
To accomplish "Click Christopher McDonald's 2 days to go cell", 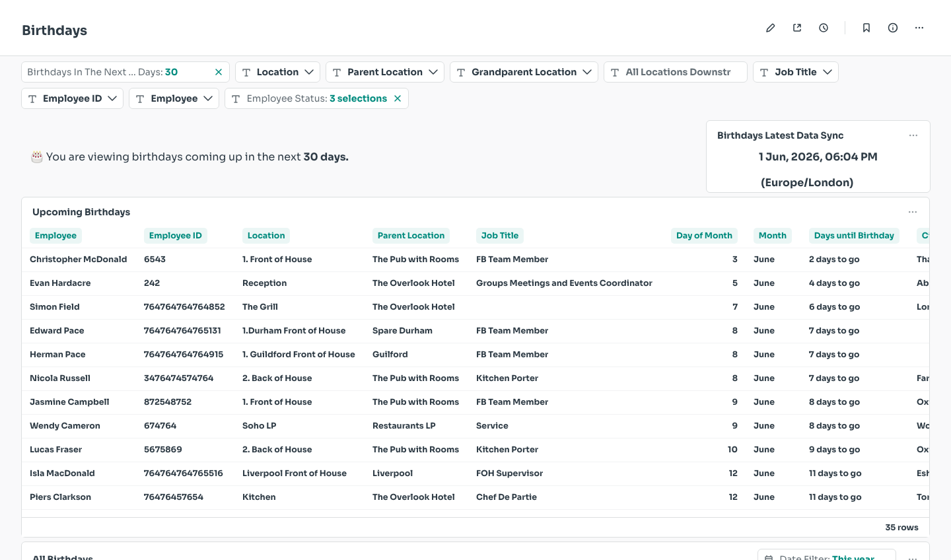I will (834, 260).
